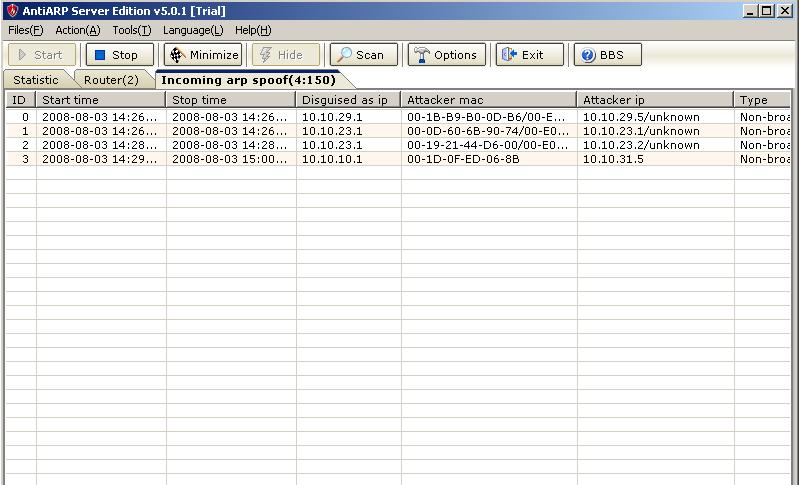Click the AntiARP shield icon in title bar

pos(12,11)
